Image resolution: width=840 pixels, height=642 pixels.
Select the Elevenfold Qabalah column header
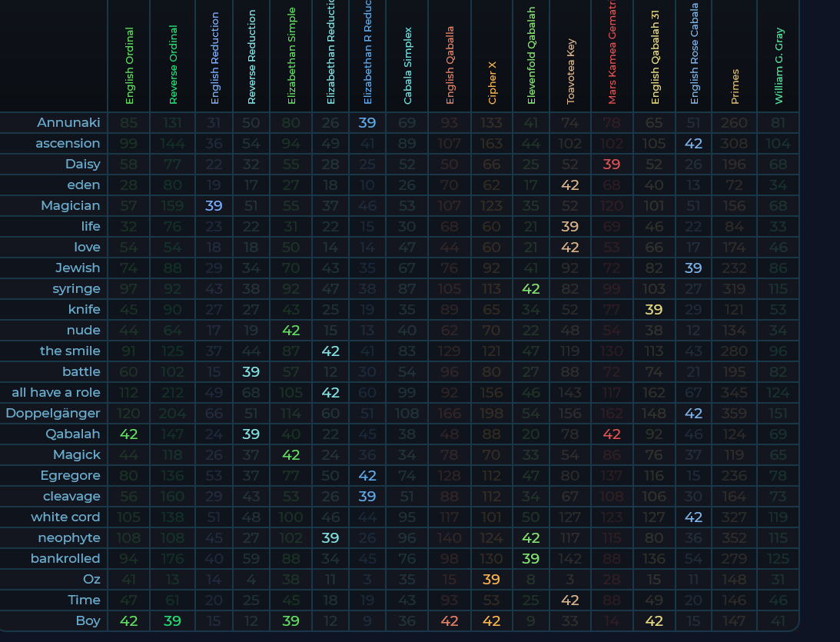532,66
